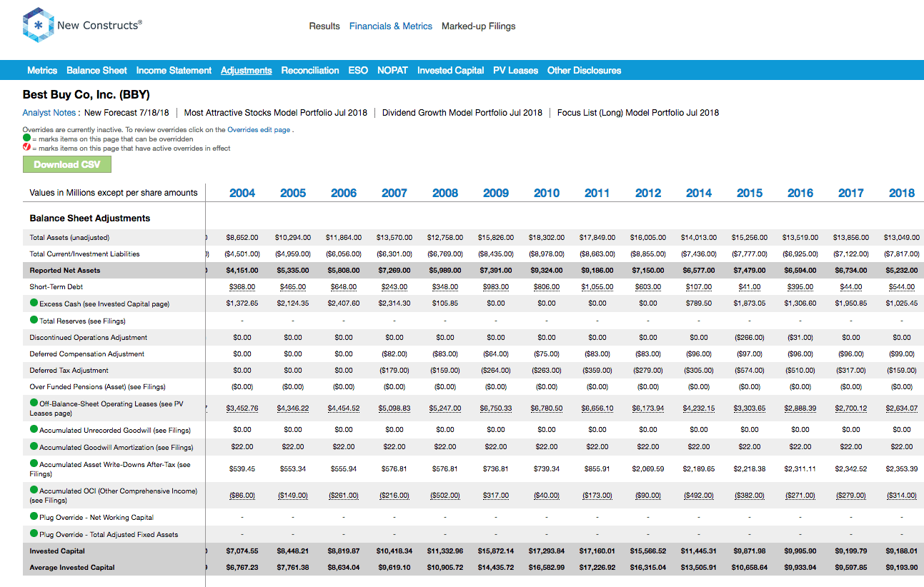Open Focus List (Long) Model Portfolio note
This screenshot has height=587, width=924.
[x=638, y=113]
